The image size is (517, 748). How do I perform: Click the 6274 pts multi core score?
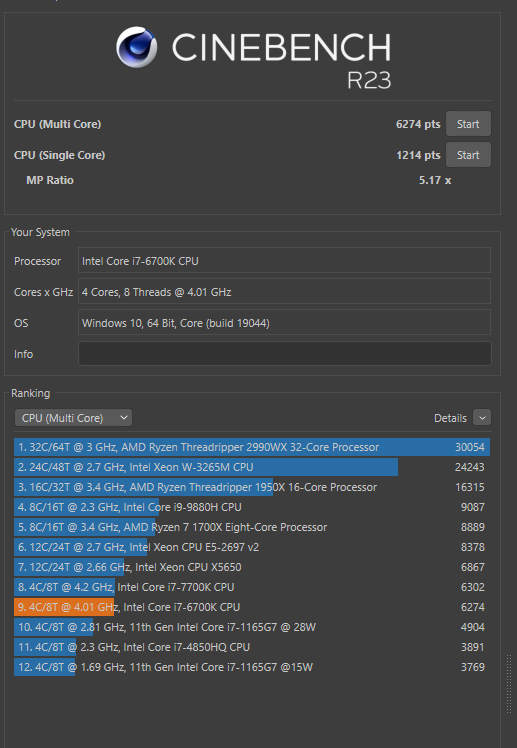pos(418,124)
